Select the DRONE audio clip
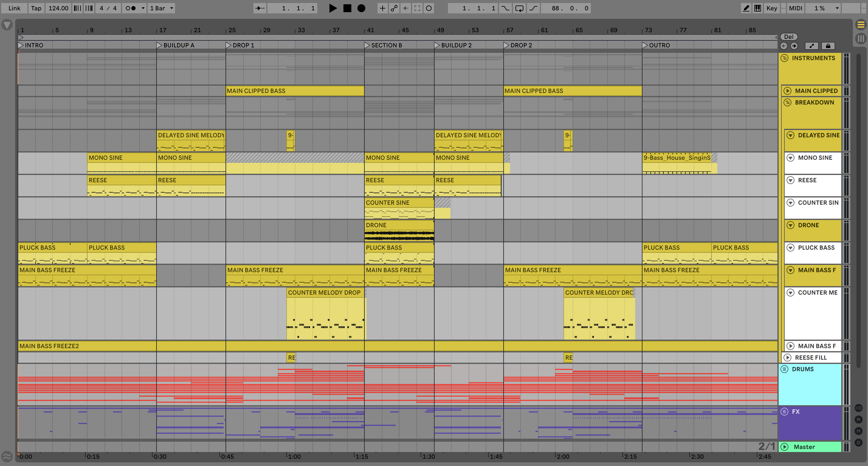868x466 pixels. pyautogui.click(x=399, y=231)
